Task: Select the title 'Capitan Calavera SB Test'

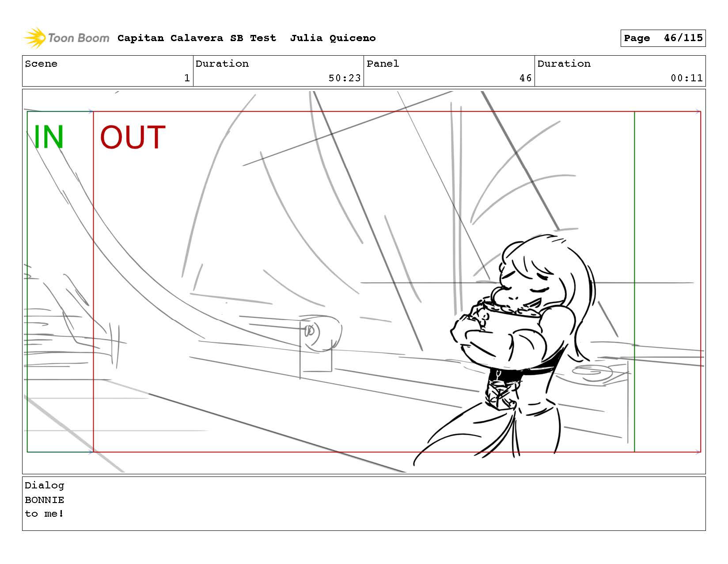Action: click(x=197, y=38)
